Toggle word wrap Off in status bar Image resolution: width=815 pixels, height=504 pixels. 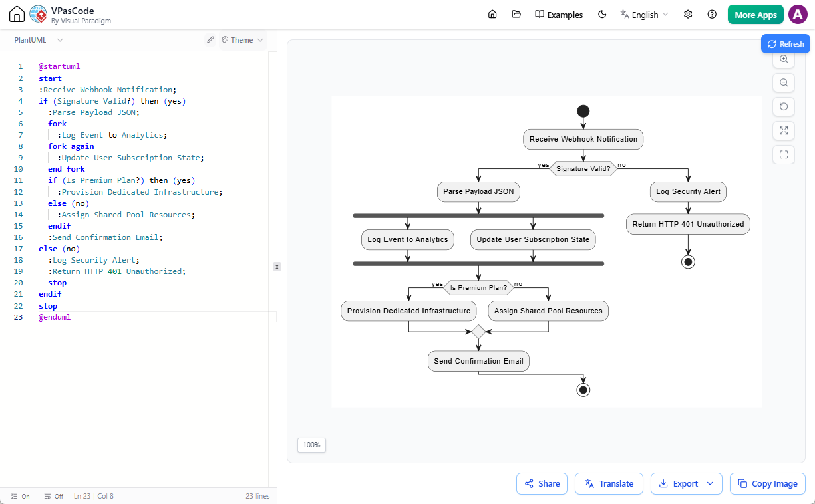pos(53,496)
